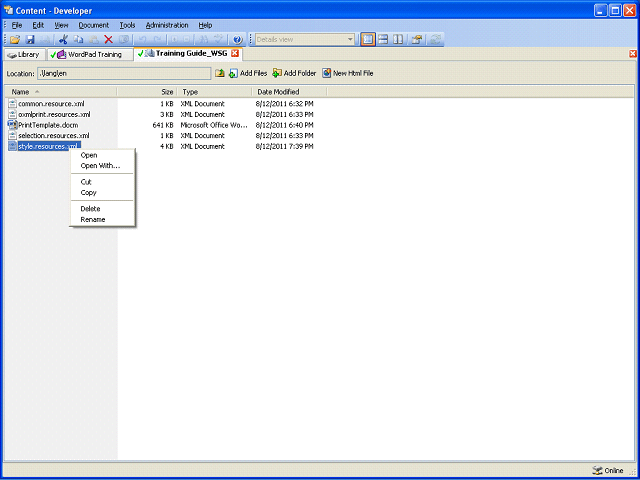Click the common.resource.xml file icon
The image size is (640, 480).
coord(12,104)
